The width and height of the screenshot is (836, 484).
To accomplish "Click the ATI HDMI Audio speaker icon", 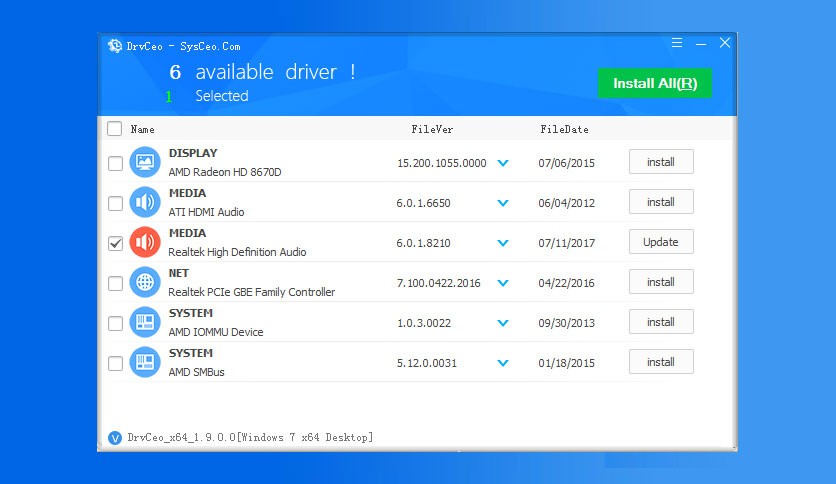I will (x=145, y=202).
